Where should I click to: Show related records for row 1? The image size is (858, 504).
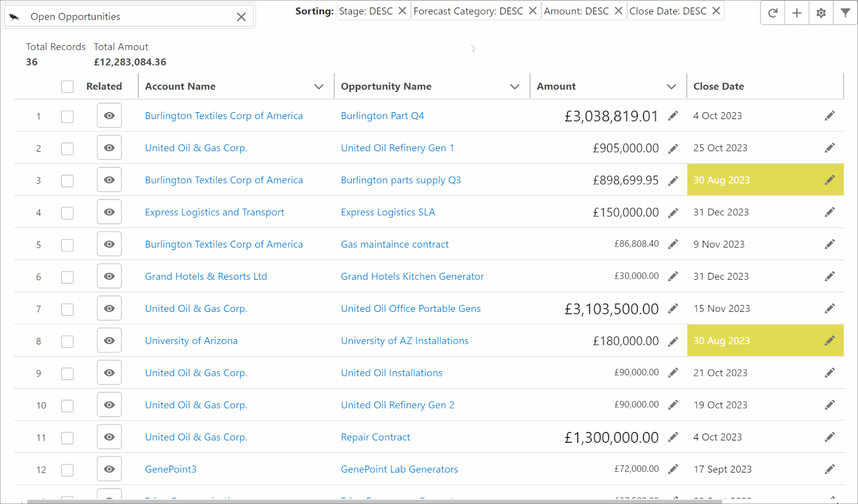coord(109,116)
